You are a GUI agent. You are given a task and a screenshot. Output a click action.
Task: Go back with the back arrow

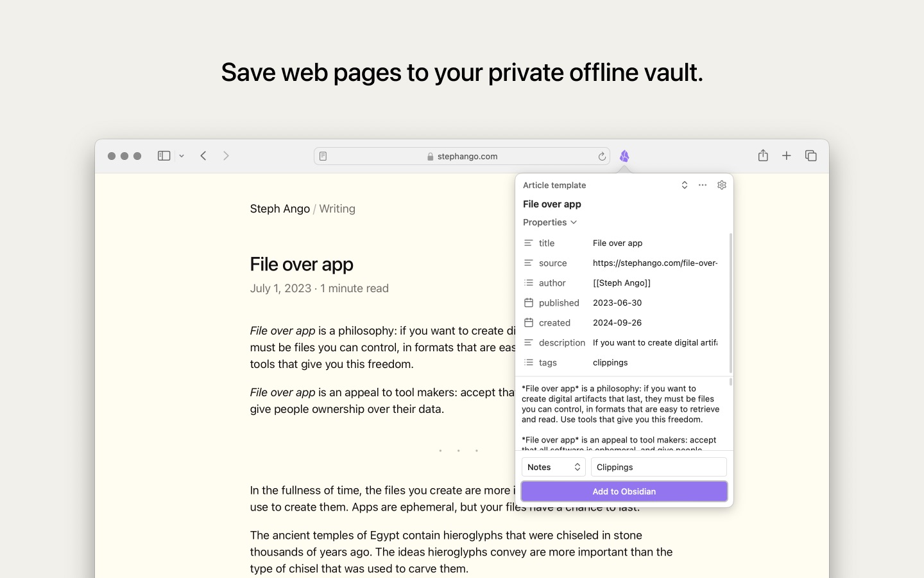[x=203, y=156]
